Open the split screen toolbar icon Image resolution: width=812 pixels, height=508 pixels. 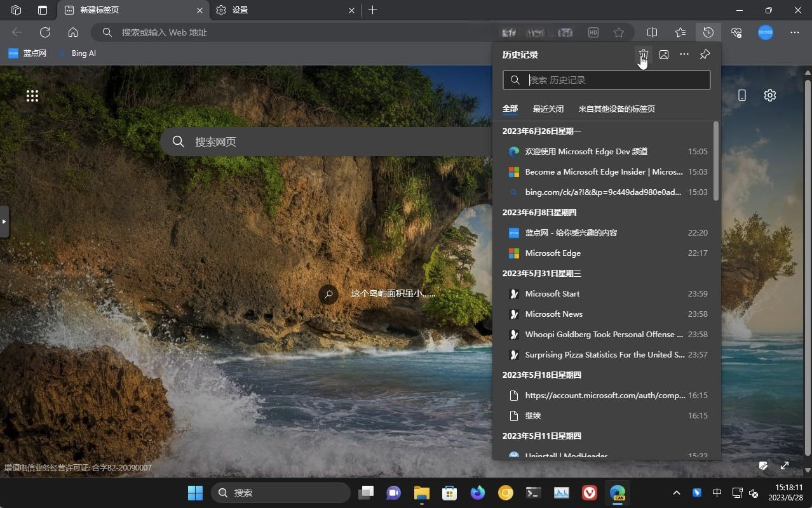click(x=652, y=32)
